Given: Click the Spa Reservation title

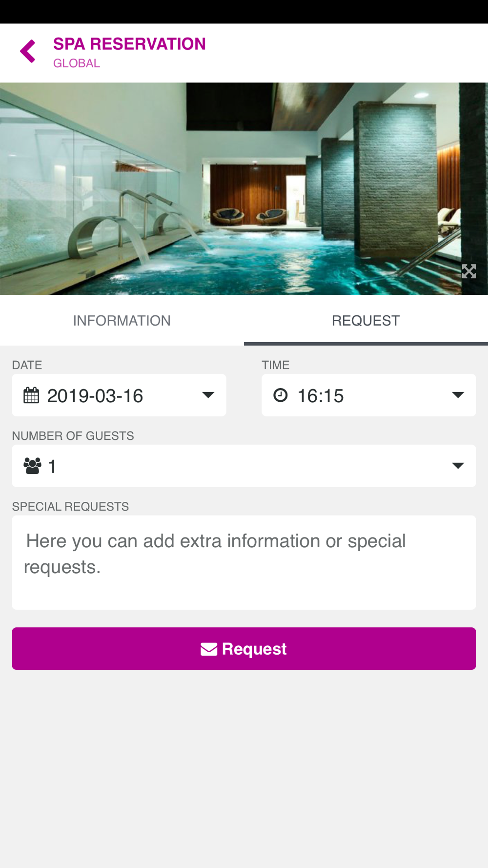Looking at the screenshot, I should pyautogui.click(x=129, y=44).
